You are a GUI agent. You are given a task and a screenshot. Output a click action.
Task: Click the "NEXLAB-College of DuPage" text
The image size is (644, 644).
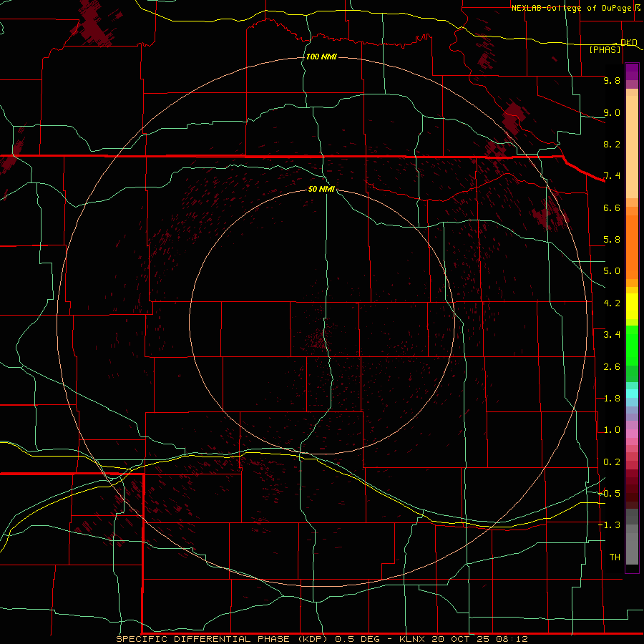coord(571,8)
